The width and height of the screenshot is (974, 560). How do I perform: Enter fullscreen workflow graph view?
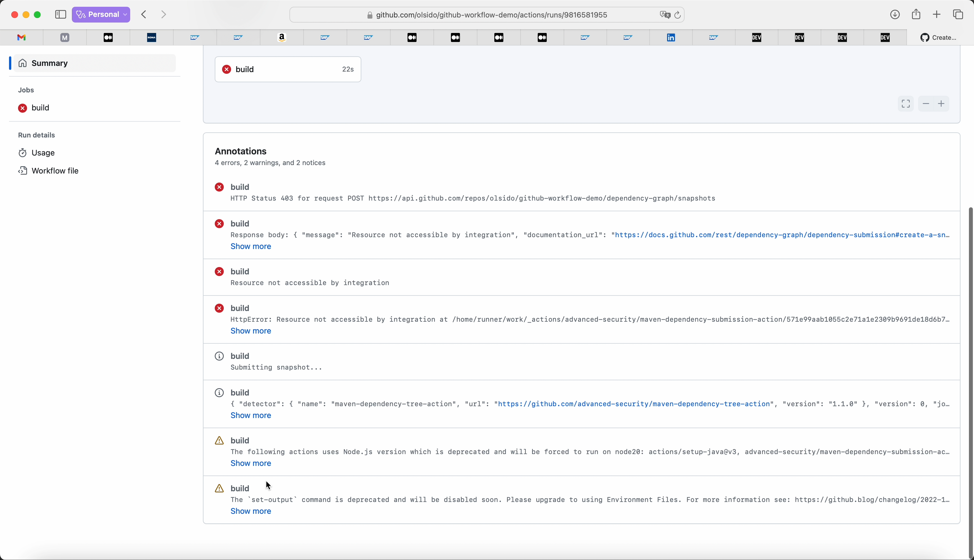(906, 104)
